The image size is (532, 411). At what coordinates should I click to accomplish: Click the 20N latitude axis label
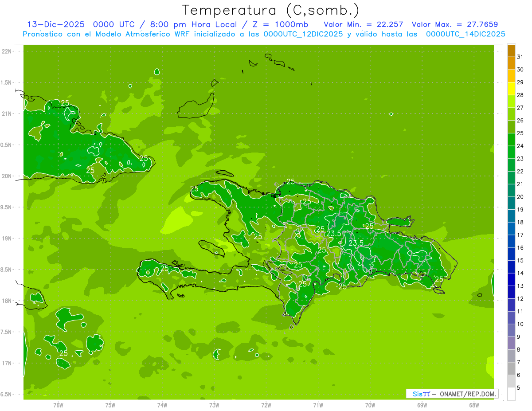pyautogui.click(x=7, y=176)
